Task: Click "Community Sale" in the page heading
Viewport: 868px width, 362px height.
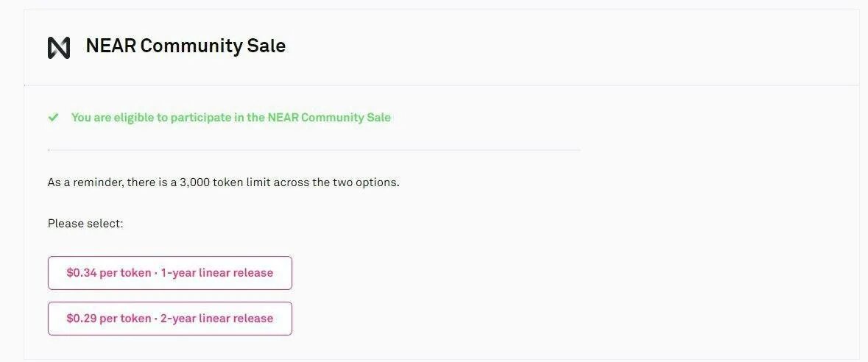Action: click(213, 46)
